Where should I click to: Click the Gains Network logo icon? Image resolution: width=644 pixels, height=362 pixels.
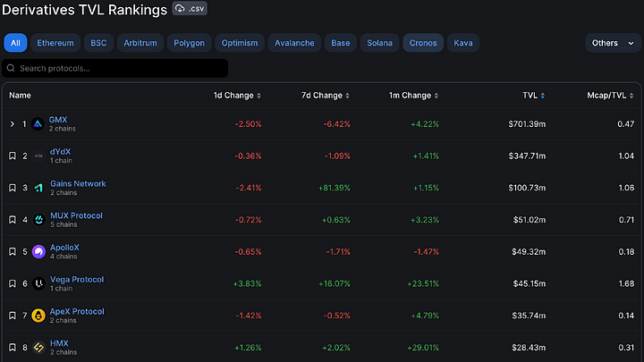click(x=38, y=188)
